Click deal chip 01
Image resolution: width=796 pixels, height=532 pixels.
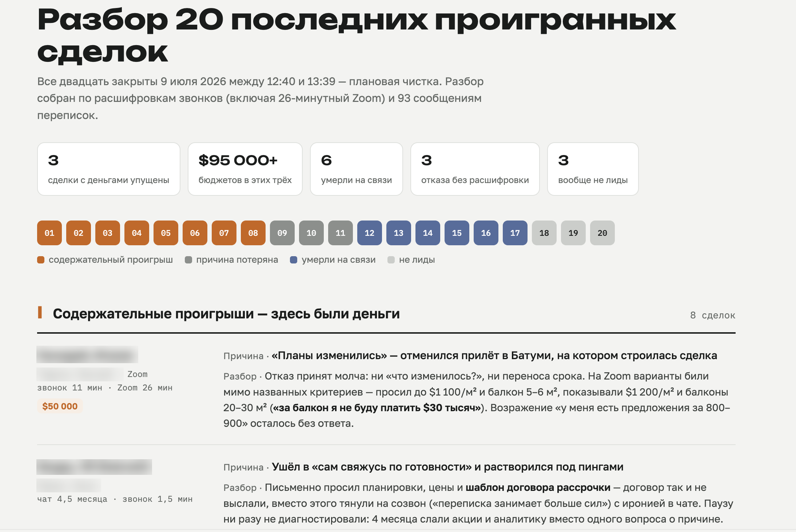pyautogui.click(x=49, y=233)
